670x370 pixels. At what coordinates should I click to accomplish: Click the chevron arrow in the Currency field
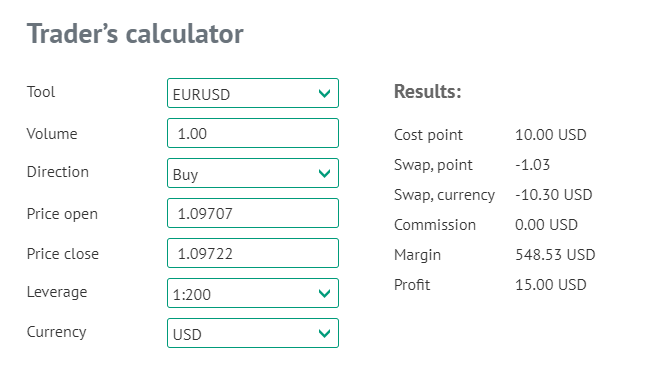[325, 333]
